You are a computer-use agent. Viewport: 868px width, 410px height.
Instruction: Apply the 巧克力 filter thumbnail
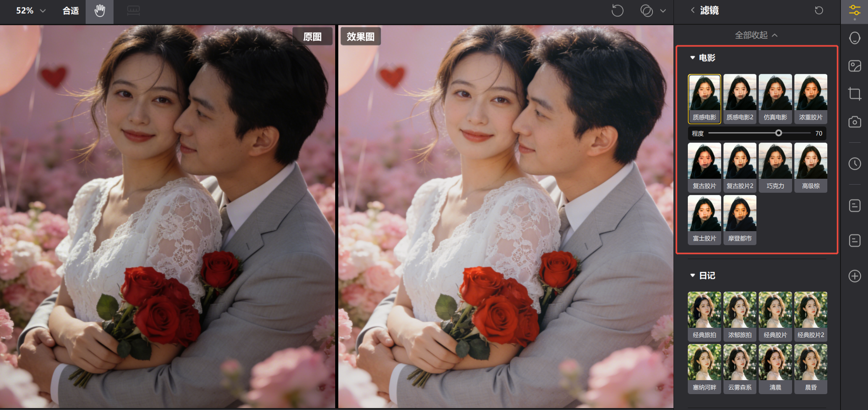pyautogui.click(x=775, y=167)
